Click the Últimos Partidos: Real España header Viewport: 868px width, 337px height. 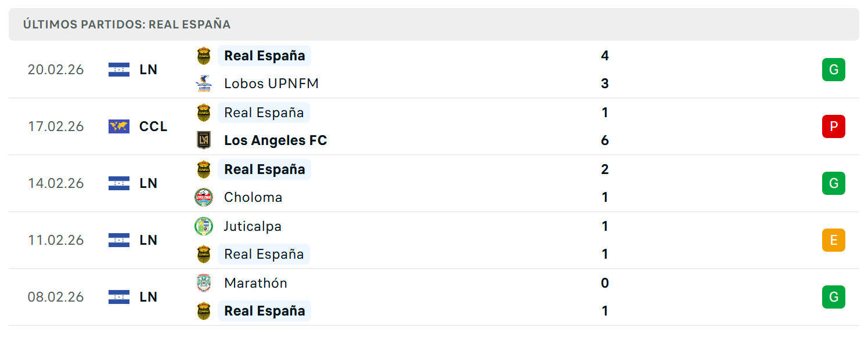pos(127,24)
